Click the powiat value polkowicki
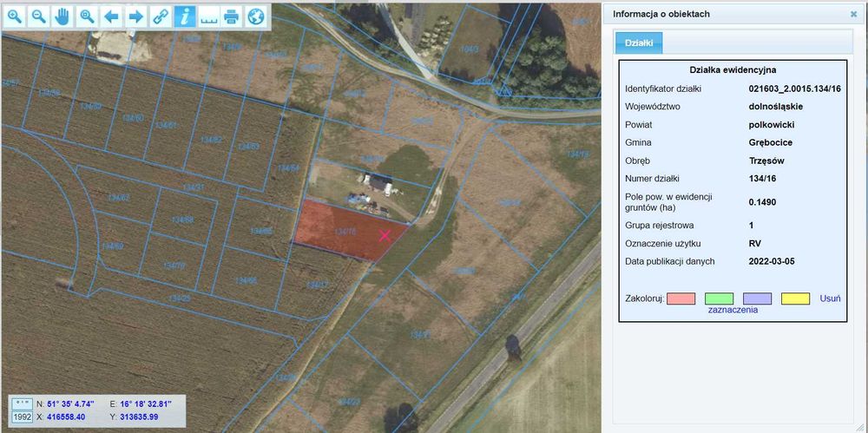Image resolution: width=868 pixels, height=433 pixels. [771, 125]
